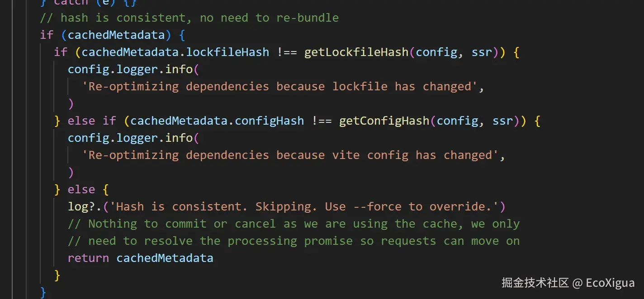Screen dimensions: 644x299
Task: Click the ssr argument inside getLockfileHash call
Action: point(482,52)
